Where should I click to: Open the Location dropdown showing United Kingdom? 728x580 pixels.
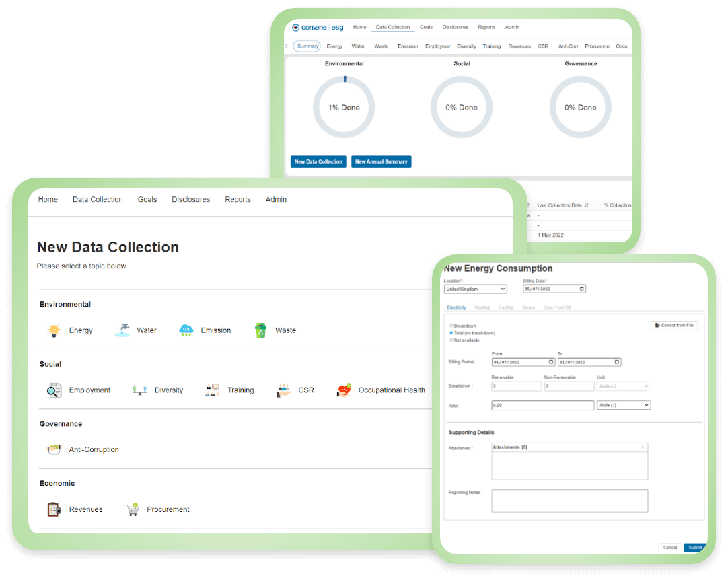475,289
